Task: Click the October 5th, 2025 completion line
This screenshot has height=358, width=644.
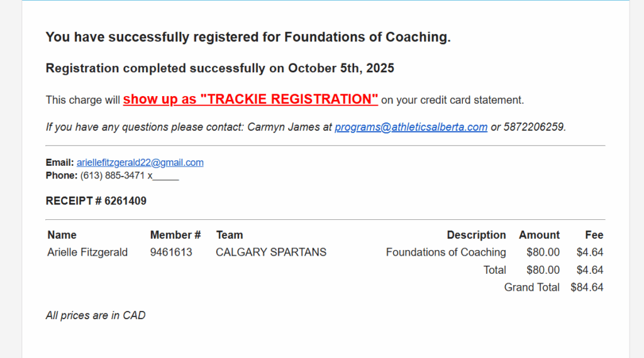Action: [x=219, y=68]
